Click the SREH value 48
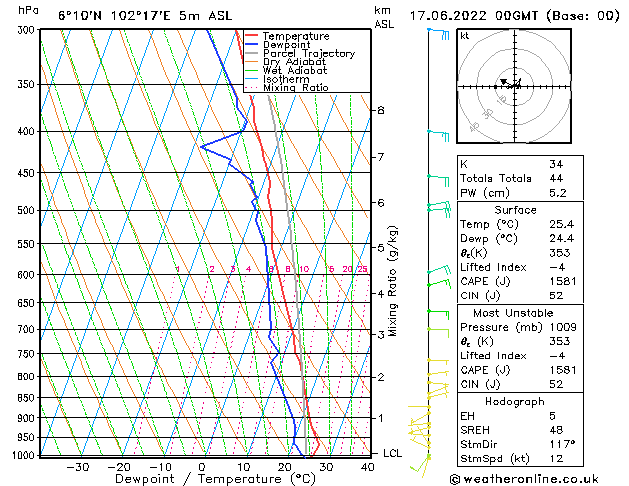629x486 pixels. [556, 430]
